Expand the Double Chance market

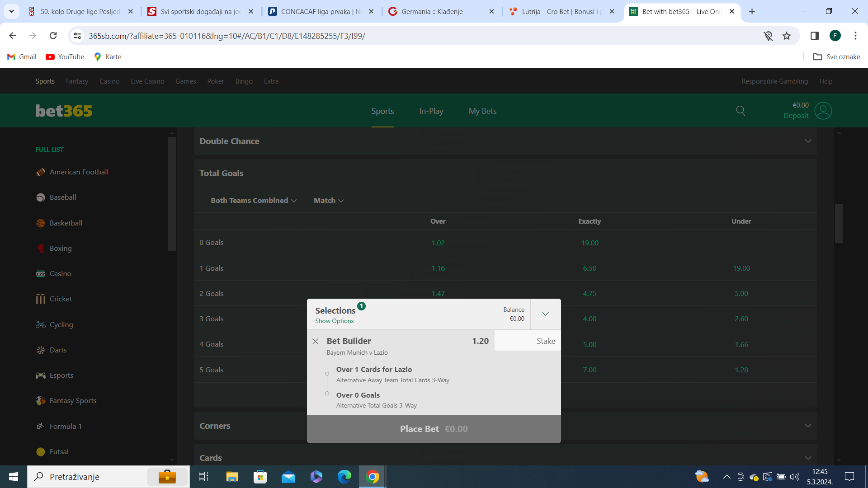pyautogui.click(x=807, y=141)
